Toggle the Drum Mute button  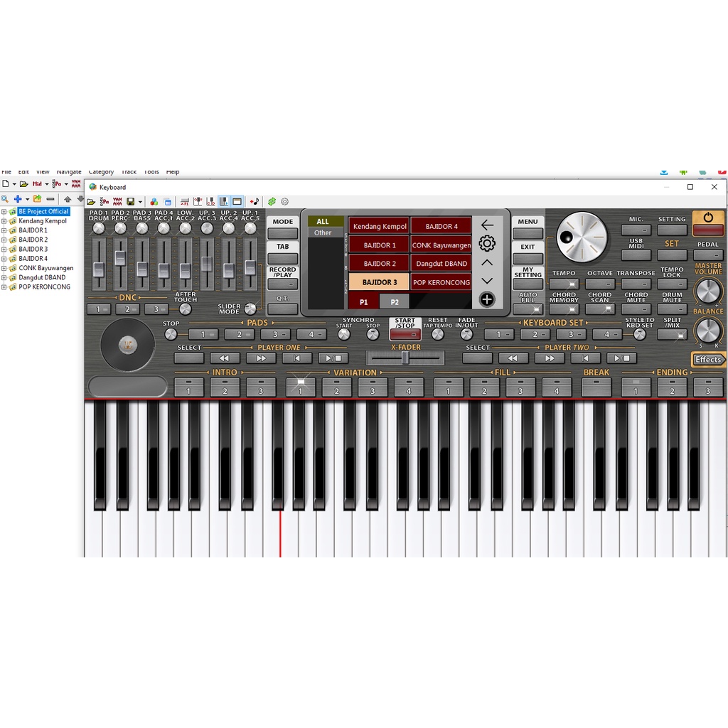(x=672, y=309)
